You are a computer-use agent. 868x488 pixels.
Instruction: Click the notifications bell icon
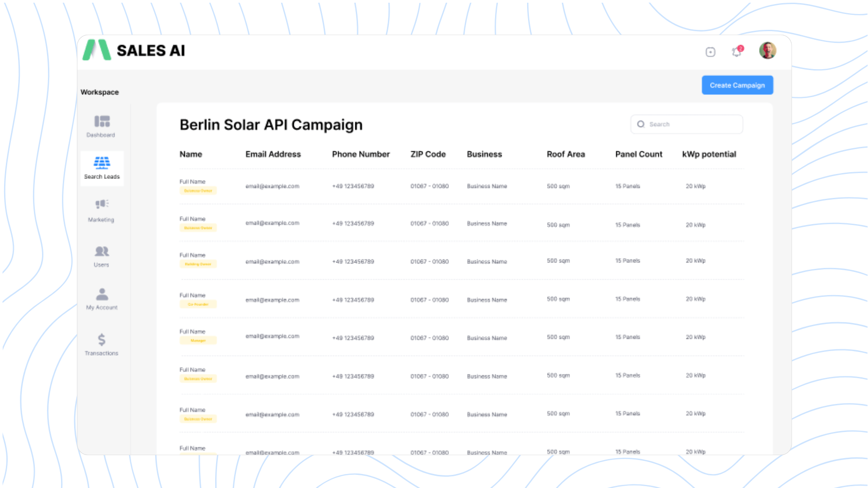(737, 52)
